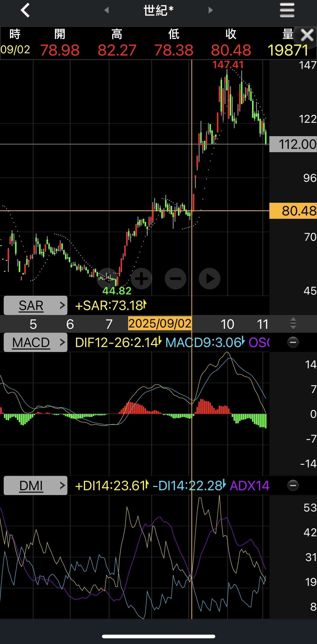
Task: Tap the MACD9:3.06 readout
Action: 205,342
